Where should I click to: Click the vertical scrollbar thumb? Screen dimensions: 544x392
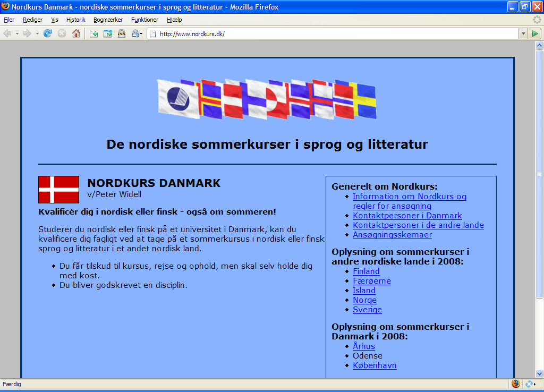tap(539, 174)
